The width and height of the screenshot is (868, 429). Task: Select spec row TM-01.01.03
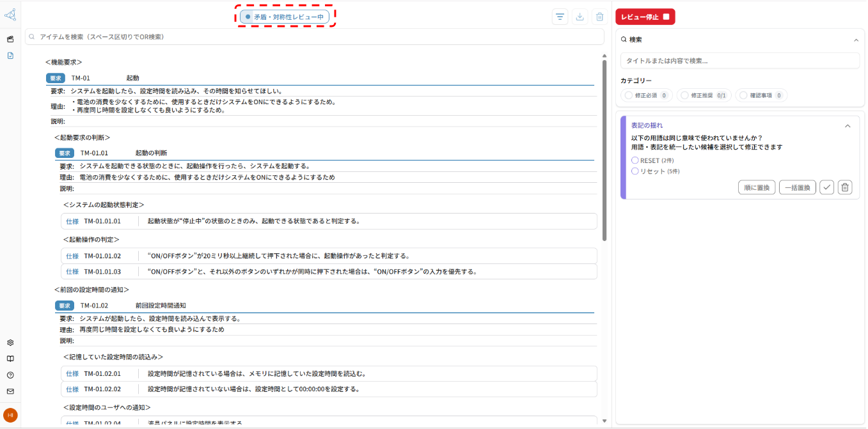[329, 271]
